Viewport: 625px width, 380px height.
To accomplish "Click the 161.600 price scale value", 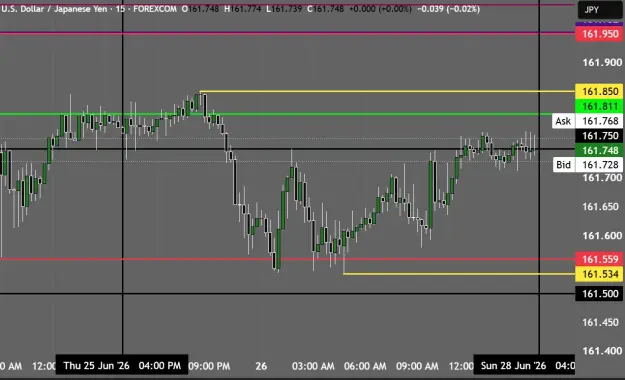I will [602, 235].
